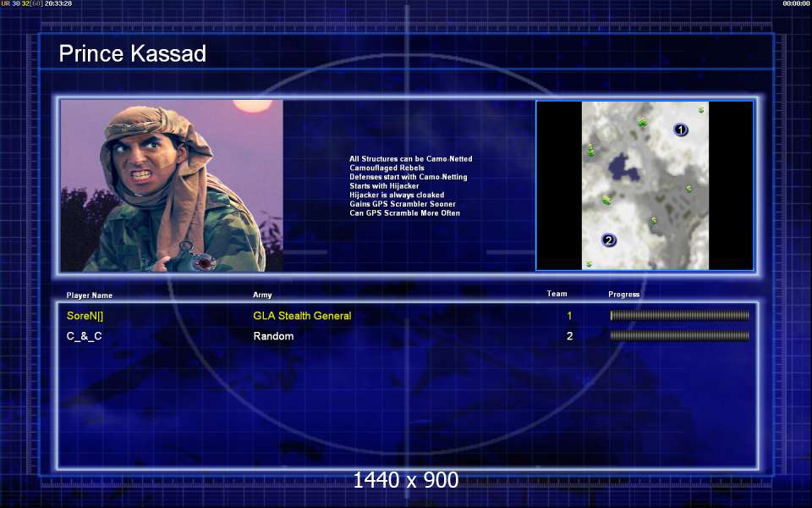Click "GLA Stealth General" army entry
Viewport: 812px width, 508px height.
[302, 316]
